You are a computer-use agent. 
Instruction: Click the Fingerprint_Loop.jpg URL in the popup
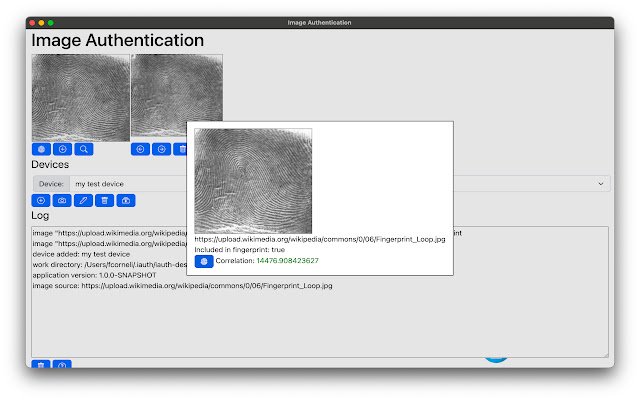pyautogui.click(x=320, y=239)
